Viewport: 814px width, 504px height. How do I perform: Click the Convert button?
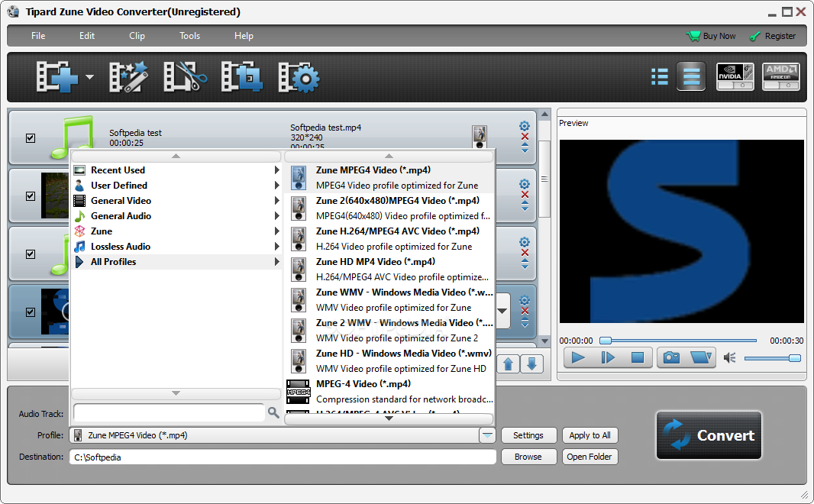tap(709, 435)
